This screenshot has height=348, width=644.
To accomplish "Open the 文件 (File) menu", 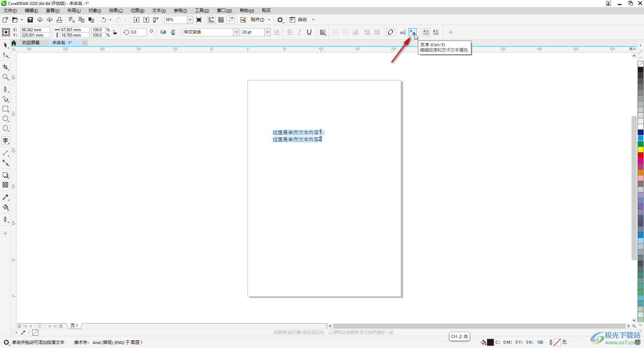I will coord(10,10).
